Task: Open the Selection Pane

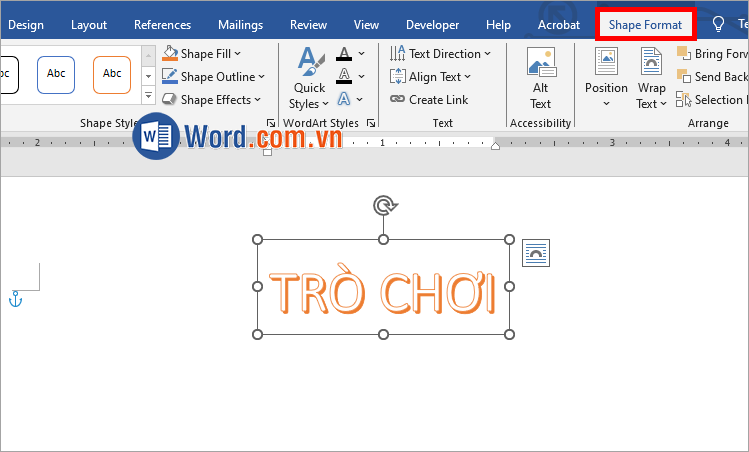Action: [x=712, y=99]
